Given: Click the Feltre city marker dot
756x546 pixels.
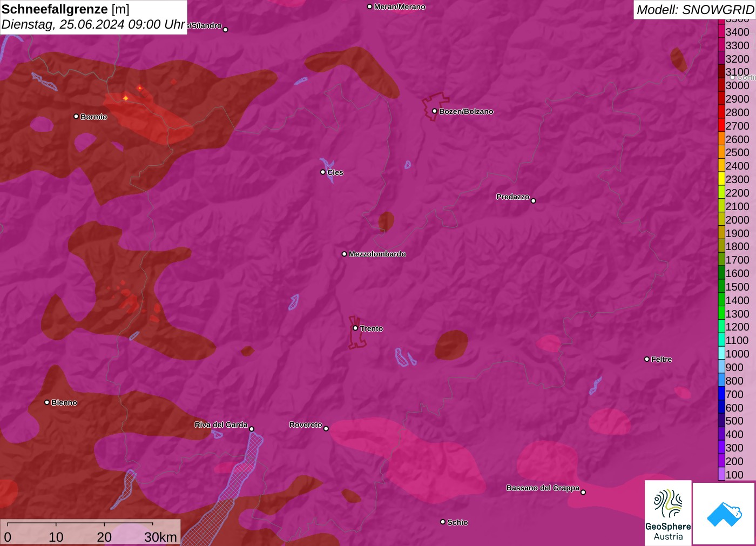Looking at the screenshot, I should click(x=647, y=359).
